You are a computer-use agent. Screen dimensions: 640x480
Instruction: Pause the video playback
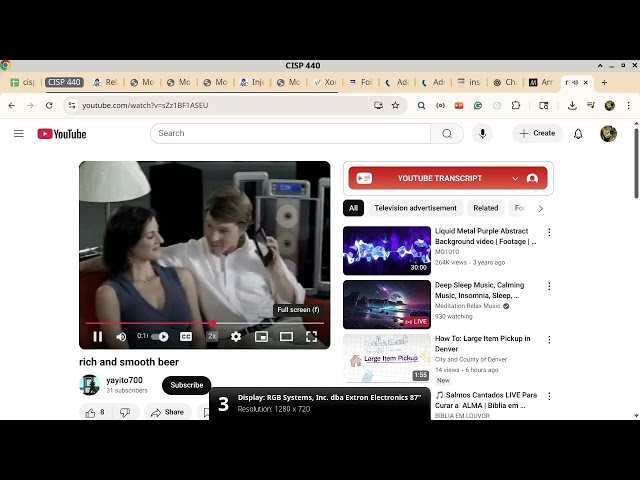click(x=97, y=337)
